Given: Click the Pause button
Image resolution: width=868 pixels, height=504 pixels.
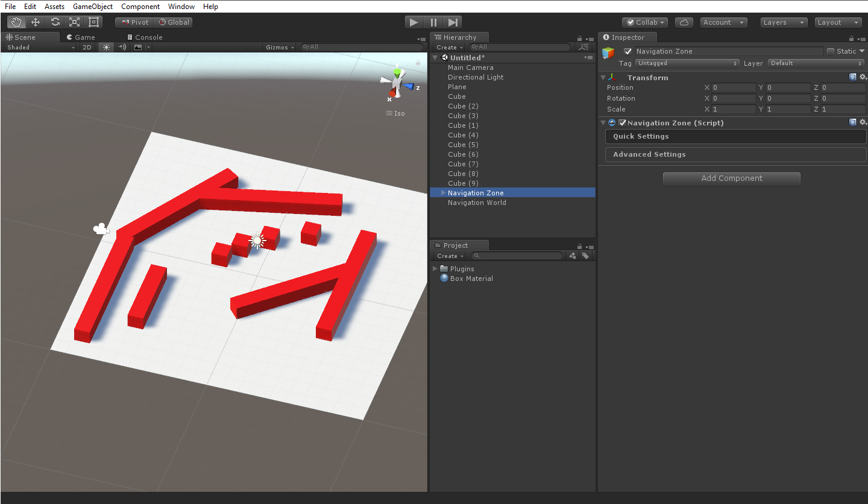Looking at the screenshot, I should [x=433, y=22].
